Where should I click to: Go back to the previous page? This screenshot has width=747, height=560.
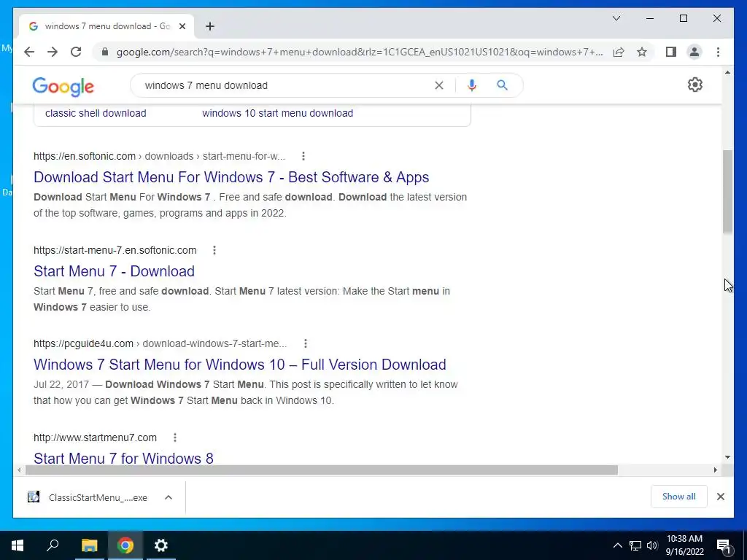click(29, 52)
